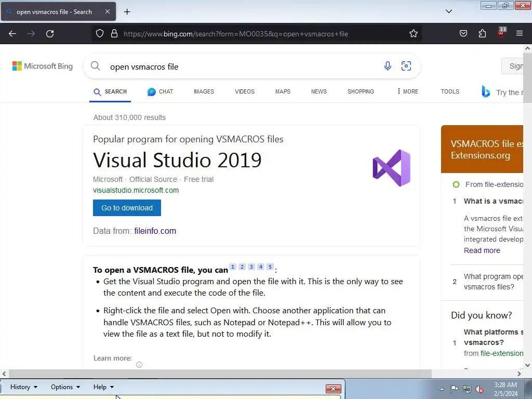Open citation reference 2
The image size is (532, 399).
point(242,267)
